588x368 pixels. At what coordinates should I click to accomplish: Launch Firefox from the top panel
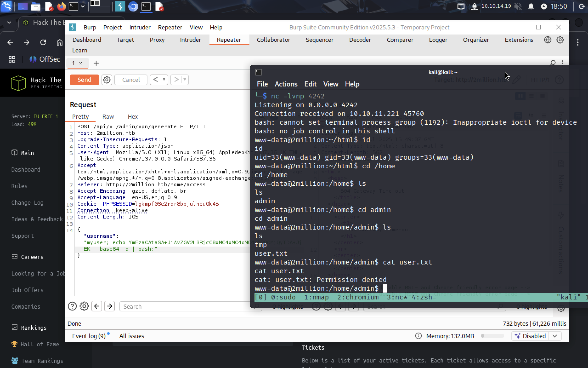62,7
